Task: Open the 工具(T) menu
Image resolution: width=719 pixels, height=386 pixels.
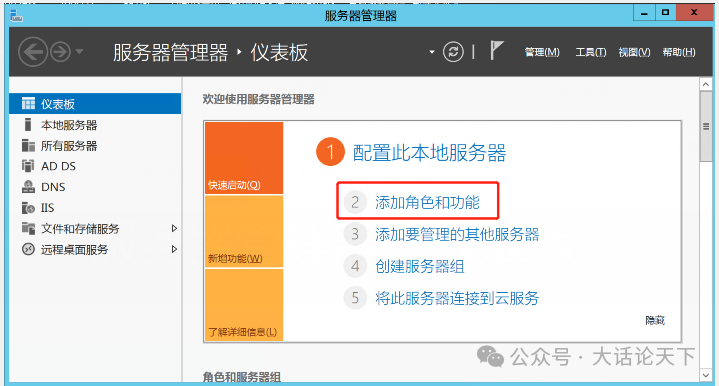Action: coord(591,52)
